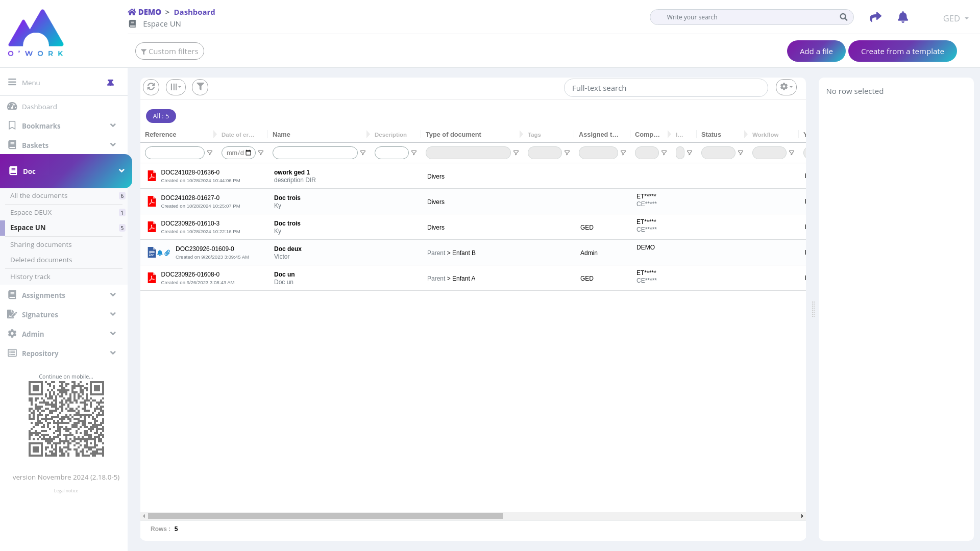Image resolution: width=980 pixels, height=551 pixels.
Task: Click Create from a template button
Action: click(902, 51)
